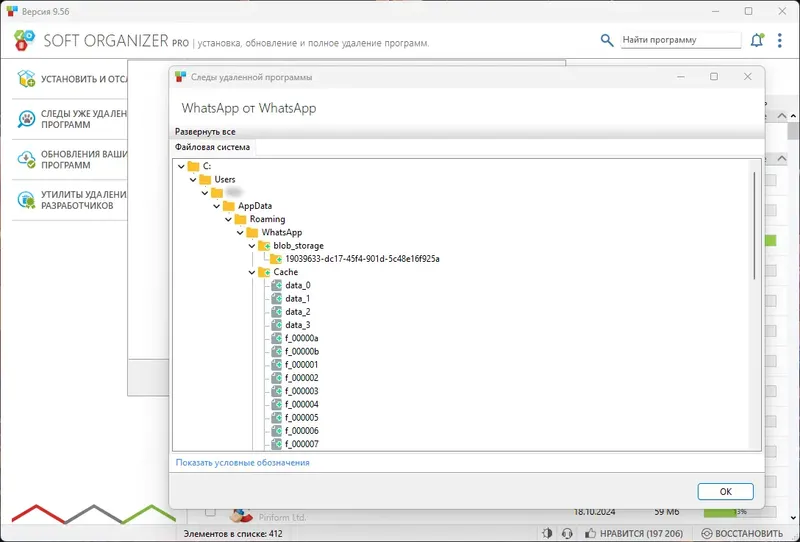This screenshot has height=542, width=800.
Task: Select the f_000002 file row
Action: click(294, 378)
